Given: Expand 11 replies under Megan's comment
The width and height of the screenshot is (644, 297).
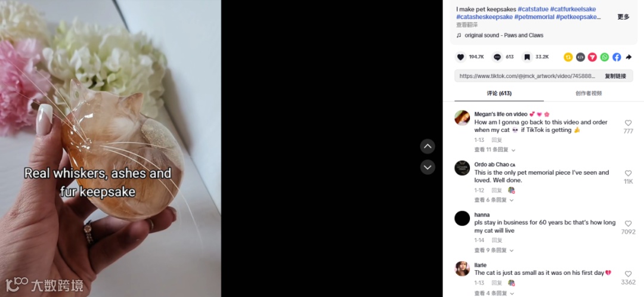Looking at the screenshot, I should coord(494,150).
